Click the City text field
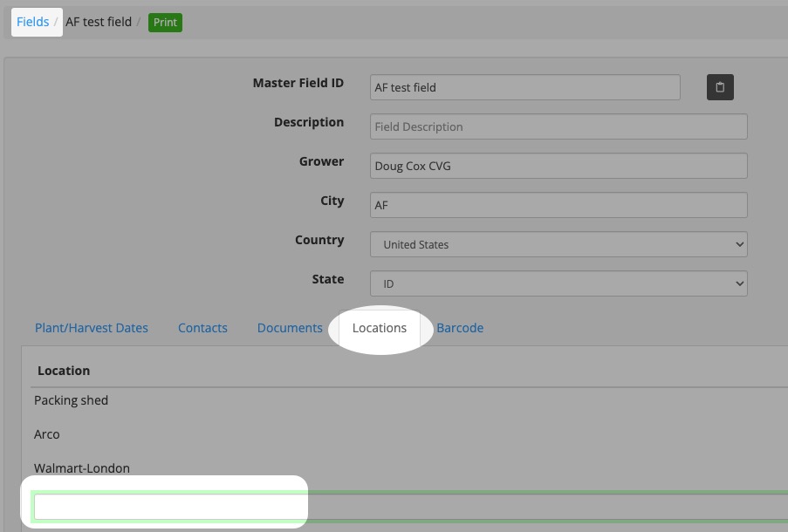This screenshot has height=532, width=788. pos(558,205)
